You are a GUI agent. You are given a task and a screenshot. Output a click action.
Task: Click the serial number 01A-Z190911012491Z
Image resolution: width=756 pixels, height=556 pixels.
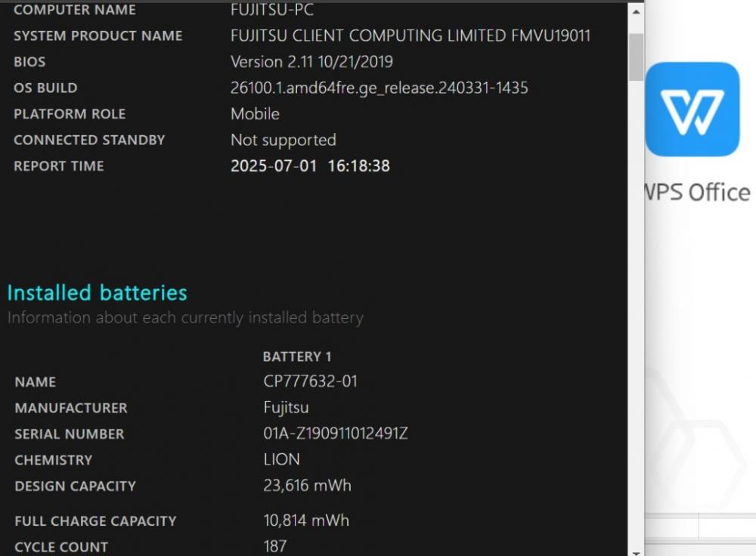(336, 433)
